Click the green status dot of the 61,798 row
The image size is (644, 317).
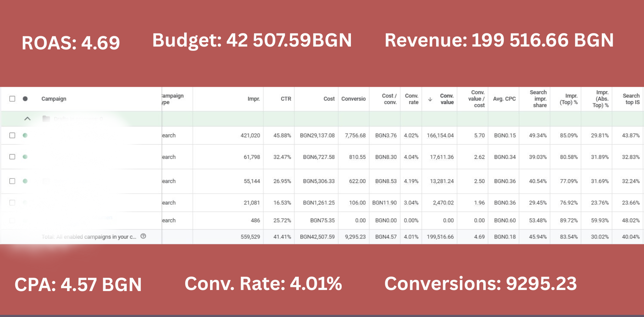(25, 157)
